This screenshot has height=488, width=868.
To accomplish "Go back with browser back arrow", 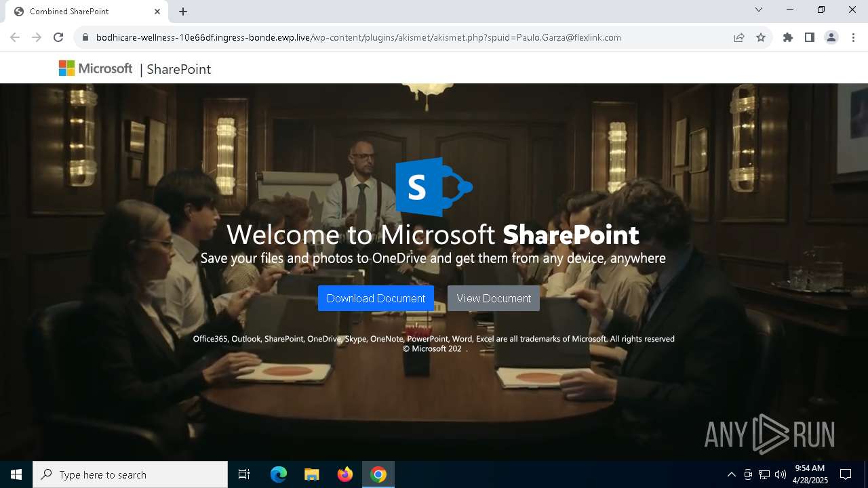I will point(15,37).
